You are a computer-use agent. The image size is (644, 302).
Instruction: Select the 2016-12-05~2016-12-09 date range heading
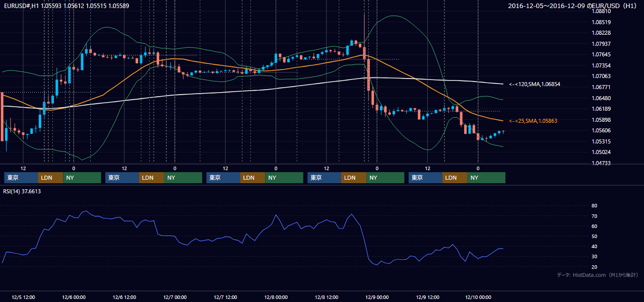click(573, 6)
